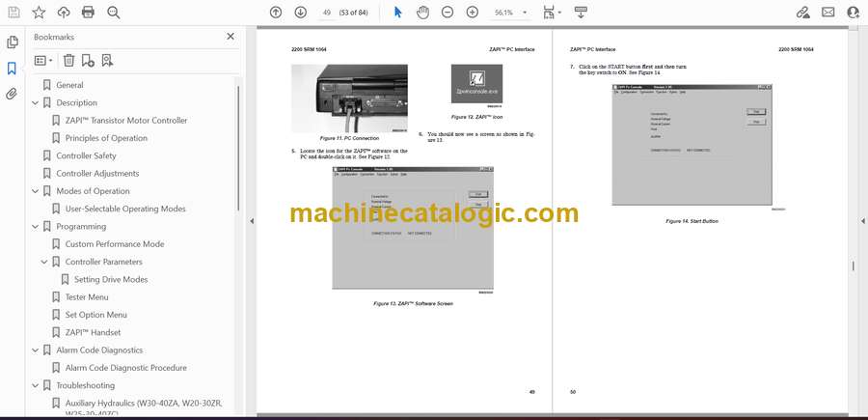868x420 pixels.
Task: Click the Save file icon
Action: [14, 13]
